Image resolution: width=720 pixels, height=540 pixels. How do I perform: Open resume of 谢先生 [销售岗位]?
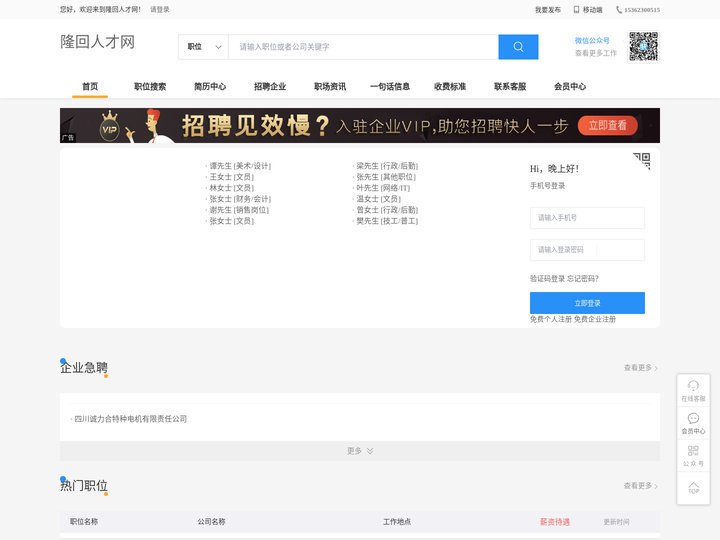pyautogui.click(x=239, y=210)
